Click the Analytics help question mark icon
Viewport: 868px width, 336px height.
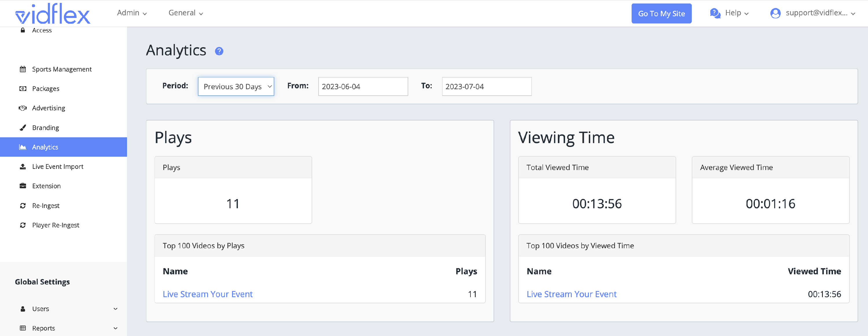pos(219,51)
